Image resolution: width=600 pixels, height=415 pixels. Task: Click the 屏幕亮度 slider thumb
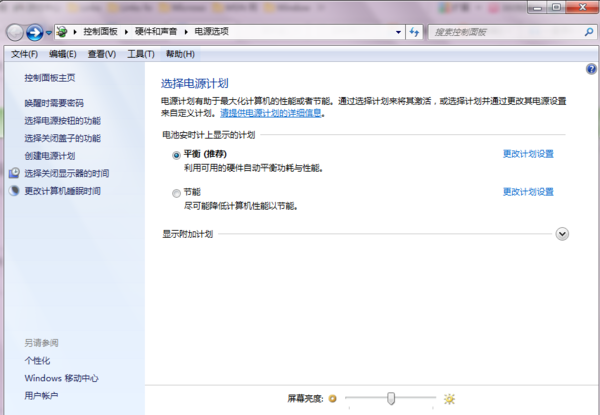pyautogui.click(x=391, y=398)
